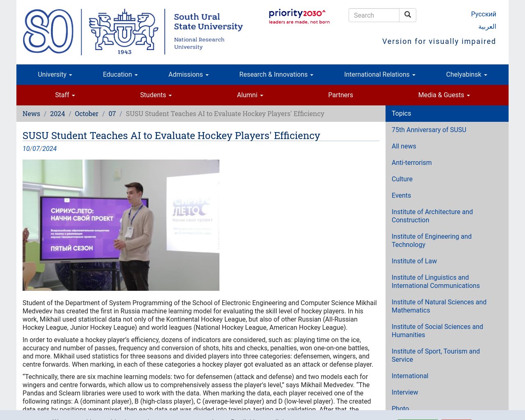Expand the Alumni dropdown menu
525x420 pixels.
(250, 95)
